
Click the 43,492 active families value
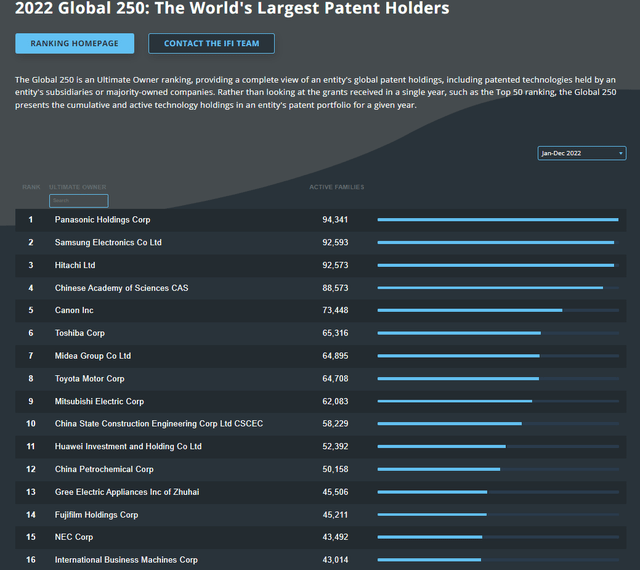pos(335,537)
